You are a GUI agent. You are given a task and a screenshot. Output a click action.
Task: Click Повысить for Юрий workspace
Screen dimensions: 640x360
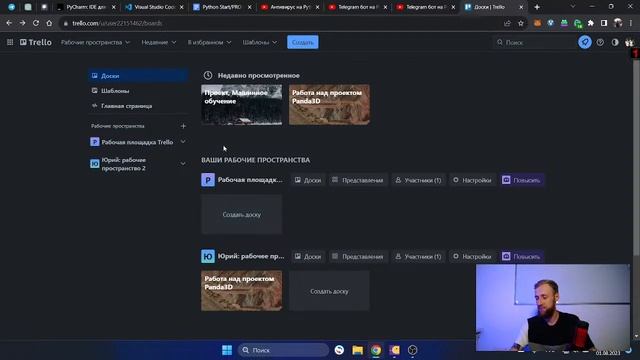(x=522, y=256)
